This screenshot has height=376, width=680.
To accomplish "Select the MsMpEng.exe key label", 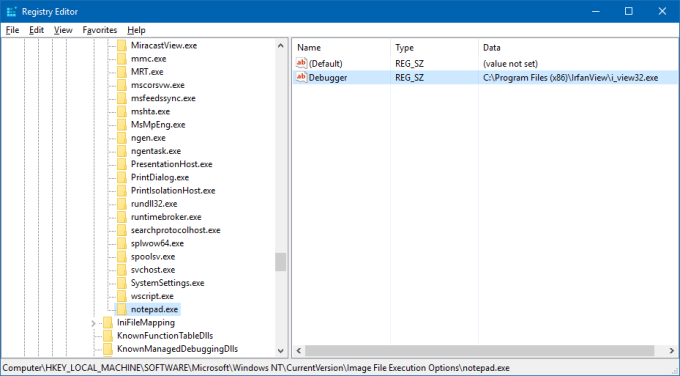I will [x=158, y=125].
